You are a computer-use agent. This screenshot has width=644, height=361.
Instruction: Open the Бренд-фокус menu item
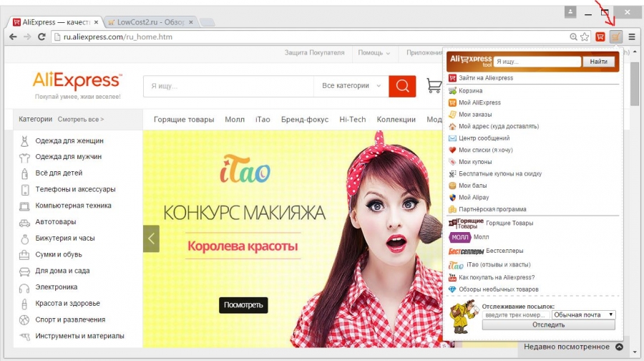tap(305, 120)
